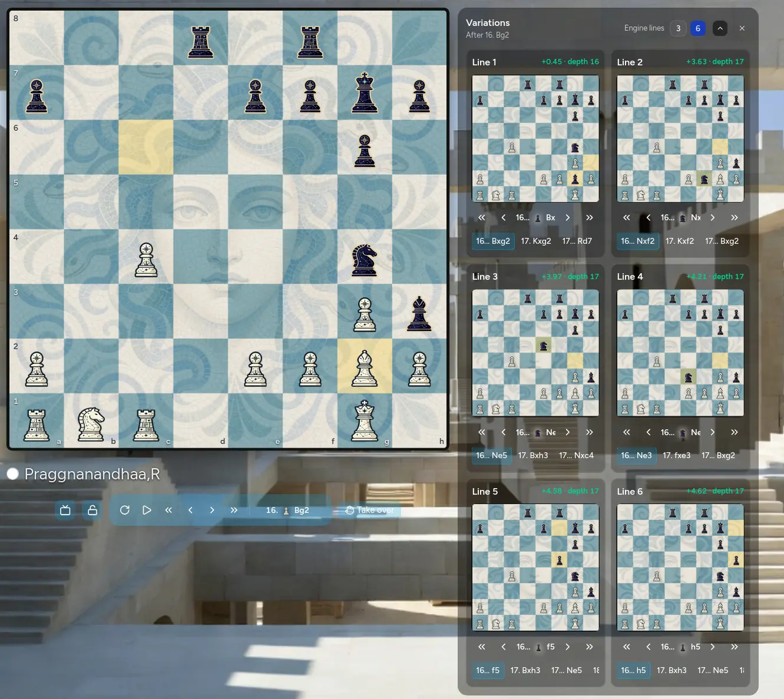Screen dimensions: 784x699
Task: Click the white bishop on g2
Action: [x=365, y=369]
